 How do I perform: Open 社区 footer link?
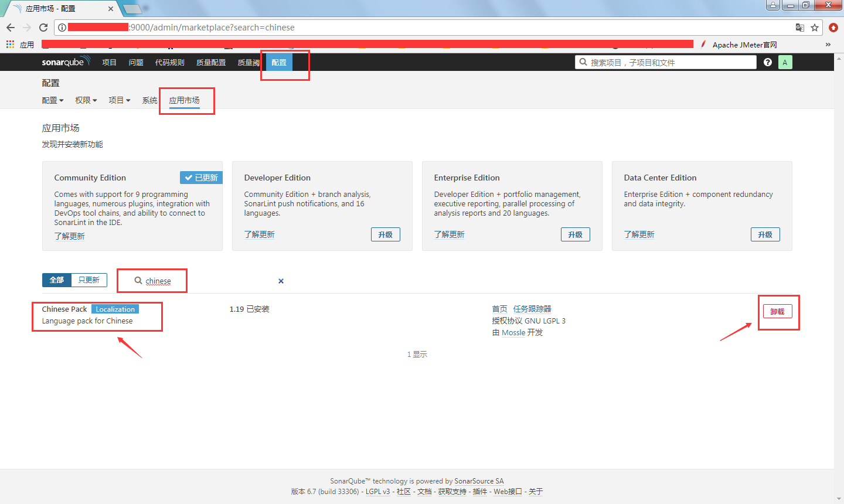[x=404, y=492]
